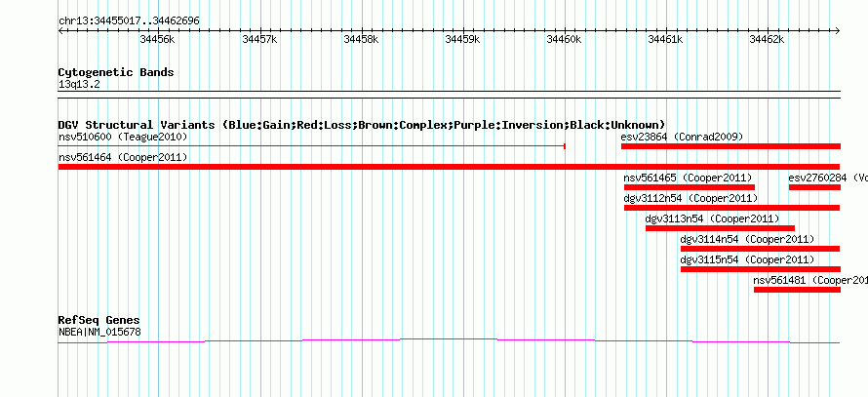Click the 34458k ruler tick label
The width and height of the screenshot is (868, 397).
pyautogui.click(x=361, y=39)
